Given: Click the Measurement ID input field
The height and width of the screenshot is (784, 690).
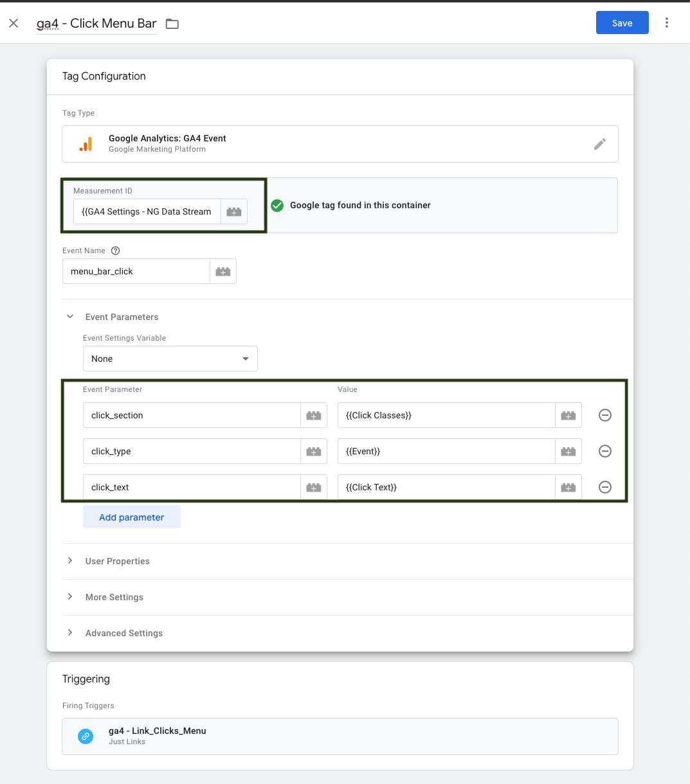Looking at the screenshot, I should pos(147,211).
